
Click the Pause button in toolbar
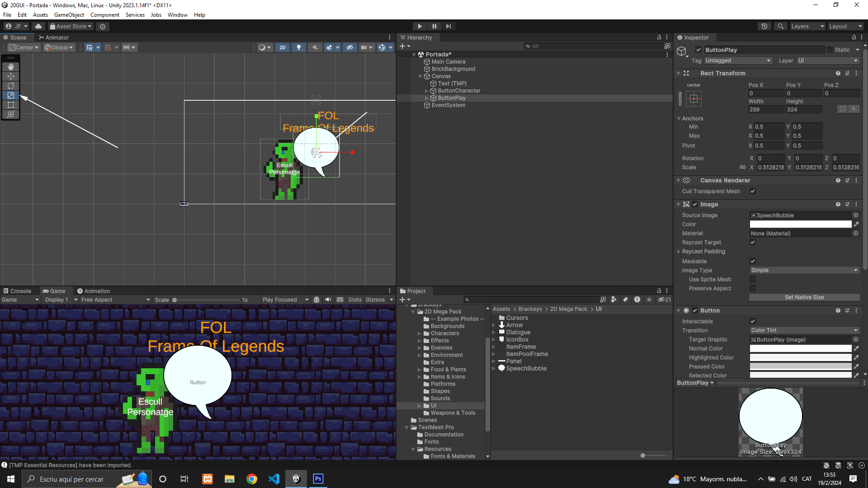pyautogui.click(x=434, y=26)
